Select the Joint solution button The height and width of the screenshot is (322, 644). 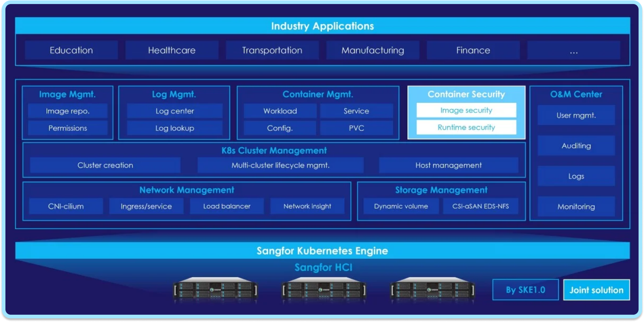(x=596, y=290)
